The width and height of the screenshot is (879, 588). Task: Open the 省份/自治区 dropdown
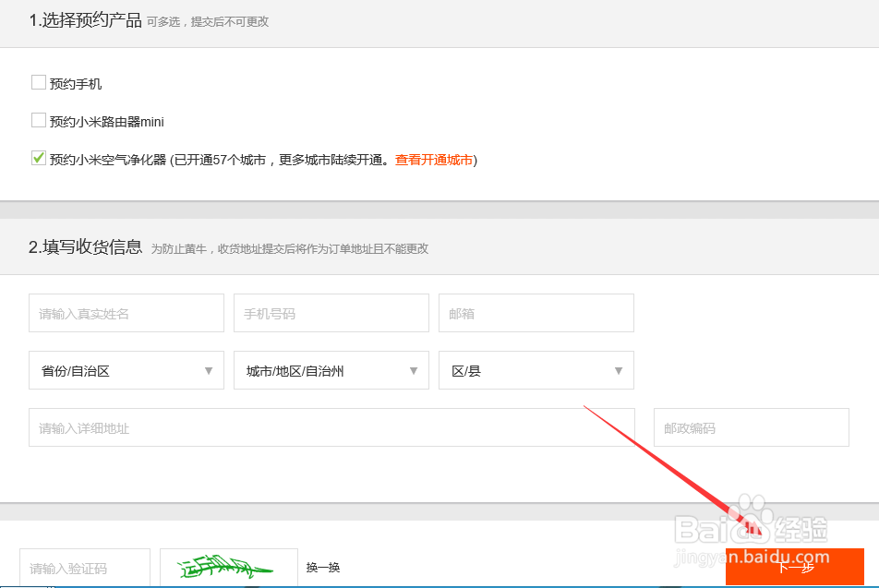(x=126, y=370)
